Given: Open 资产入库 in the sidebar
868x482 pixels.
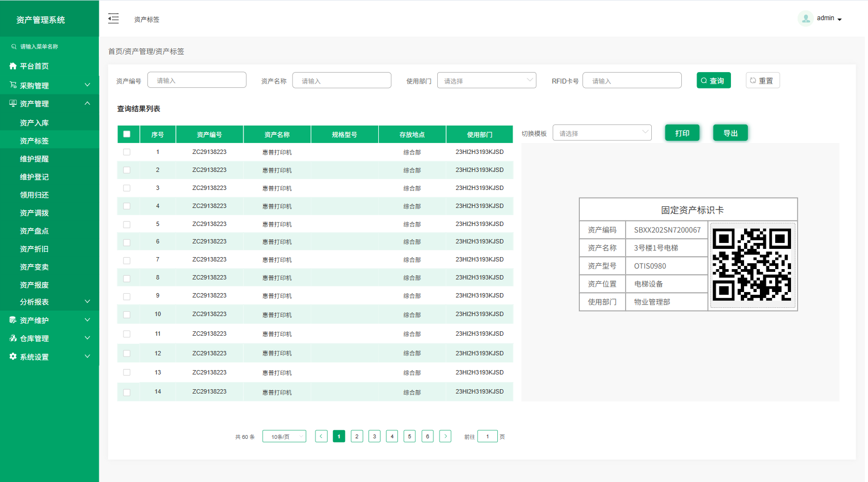Looking at the screenshot, I should (x=34, y=123).
